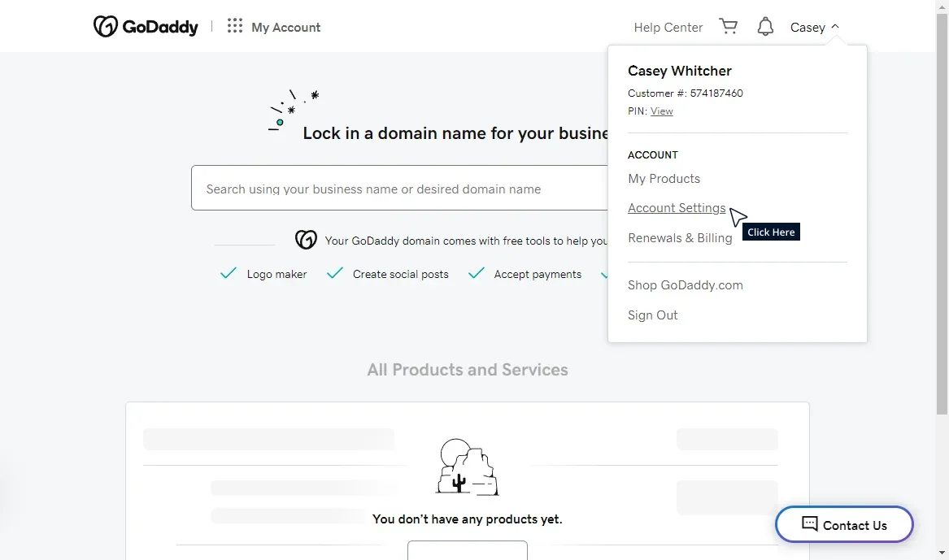Click the down arrow on right scrollbar

pyautogui.click(x=942, y=553)
